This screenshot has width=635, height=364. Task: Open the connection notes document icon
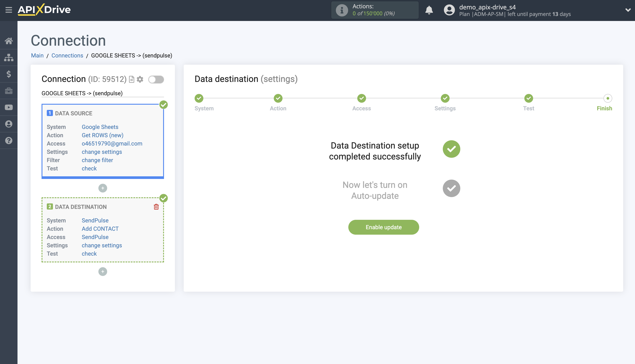[x=132, y=80]
